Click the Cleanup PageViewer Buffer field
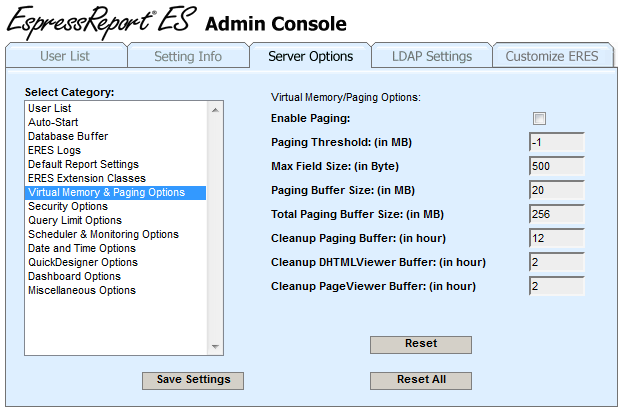This screenshot has height=412, width=623. 557,286
